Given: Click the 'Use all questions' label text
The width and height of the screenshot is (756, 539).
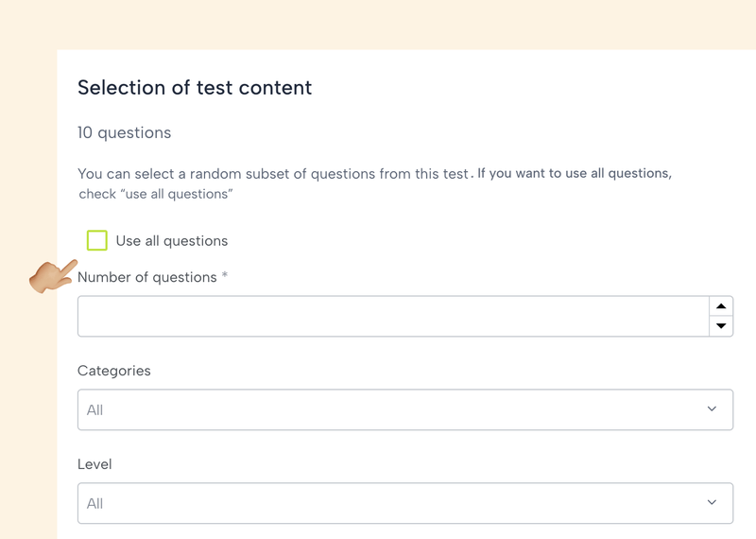Looking at the screenshot, I should click(171, 241).
